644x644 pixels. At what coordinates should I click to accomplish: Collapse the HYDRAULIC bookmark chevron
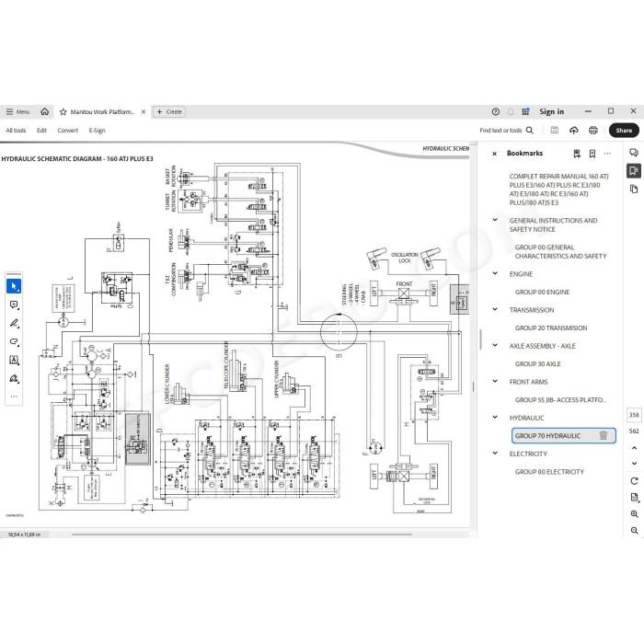(495, 418)
